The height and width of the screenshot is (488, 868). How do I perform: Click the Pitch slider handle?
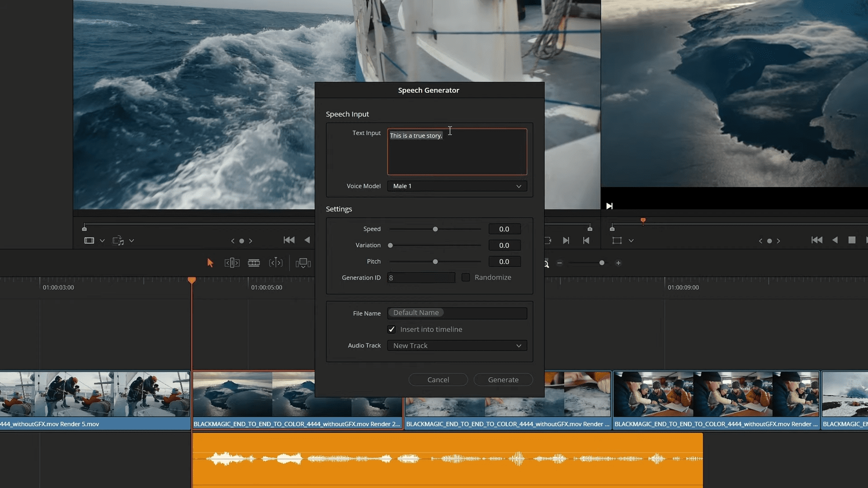click(435, 261)
